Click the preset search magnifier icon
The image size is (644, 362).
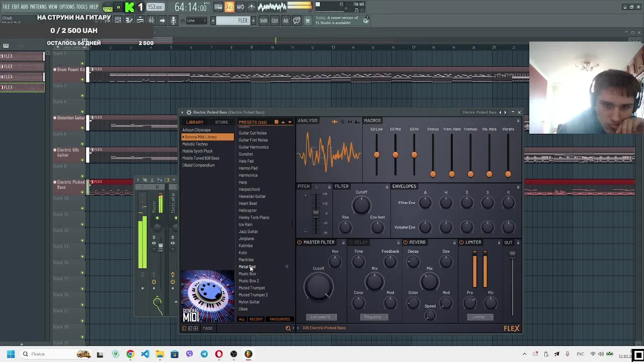pyautogui.click(x=288, y=328)
